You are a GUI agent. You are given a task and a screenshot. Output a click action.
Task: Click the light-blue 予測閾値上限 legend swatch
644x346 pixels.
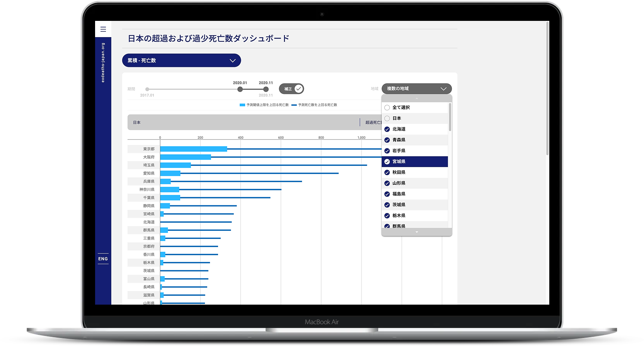[x=242, y=105]
